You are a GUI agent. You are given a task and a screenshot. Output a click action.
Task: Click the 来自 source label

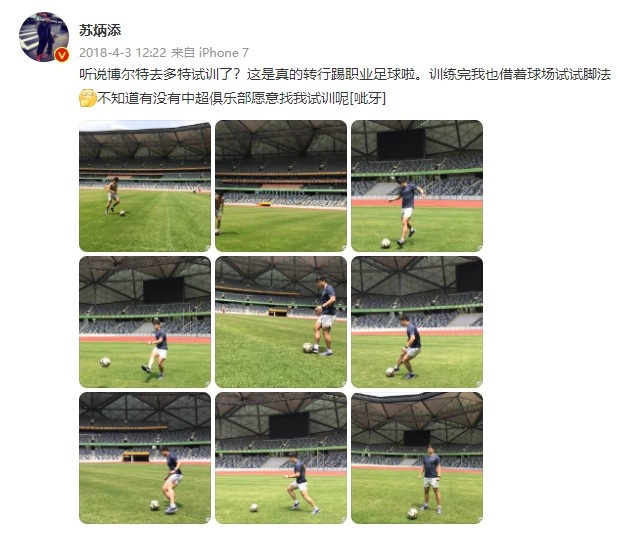pos(183,53)
